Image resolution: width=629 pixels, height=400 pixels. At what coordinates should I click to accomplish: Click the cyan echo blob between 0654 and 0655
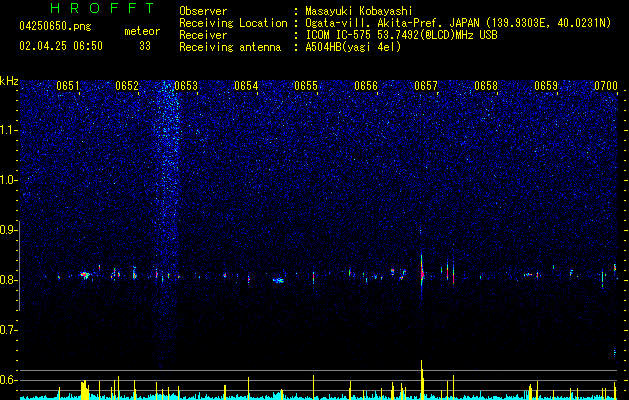(x=278, y=280)
